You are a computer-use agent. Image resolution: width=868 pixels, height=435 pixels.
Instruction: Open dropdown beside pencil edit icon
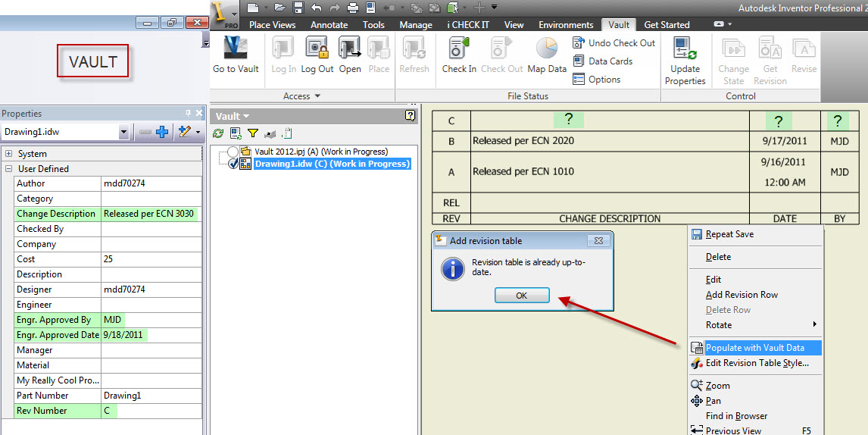(x=198, y=132)
